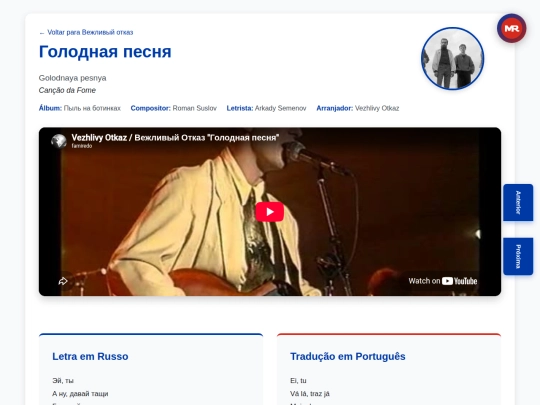540x405 pixels.
Task: Click the translated line Vá lá, traz já
Action: (x=310, y=394)
